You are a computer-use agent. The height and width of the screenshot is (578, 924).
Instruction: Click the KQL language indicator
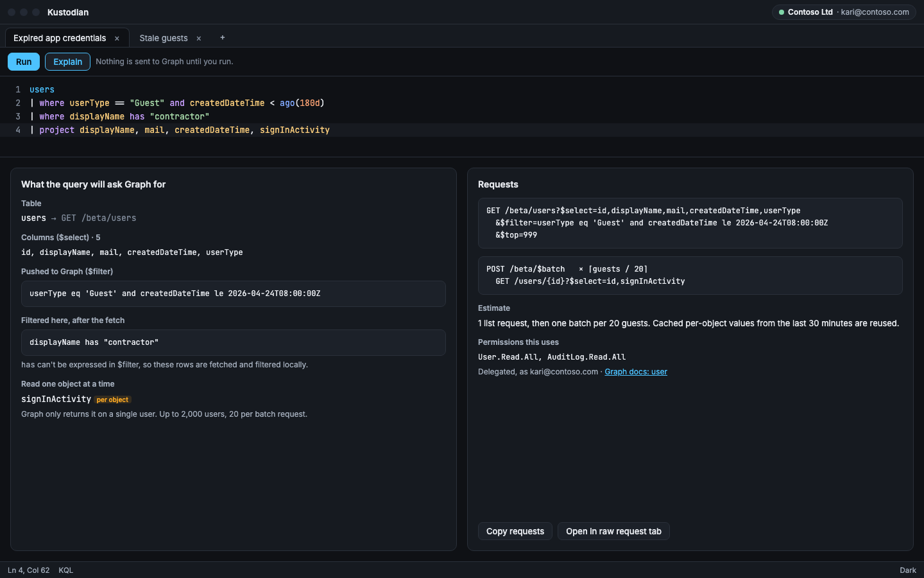pos(66,570)
